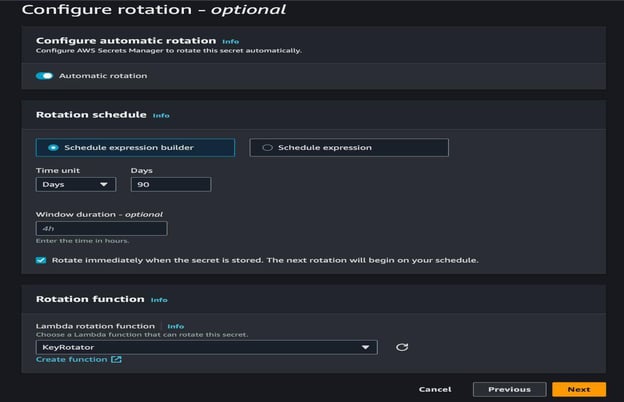Click Info link beside Rotation function heading
Viewport: 624px width, 402px height.
coord(159,300)
